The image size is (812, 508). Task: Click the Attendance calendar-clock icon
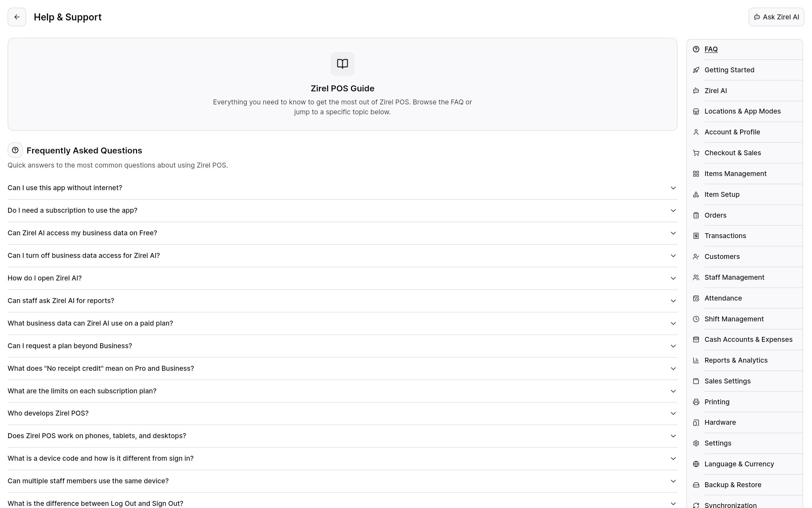[696, 298]
